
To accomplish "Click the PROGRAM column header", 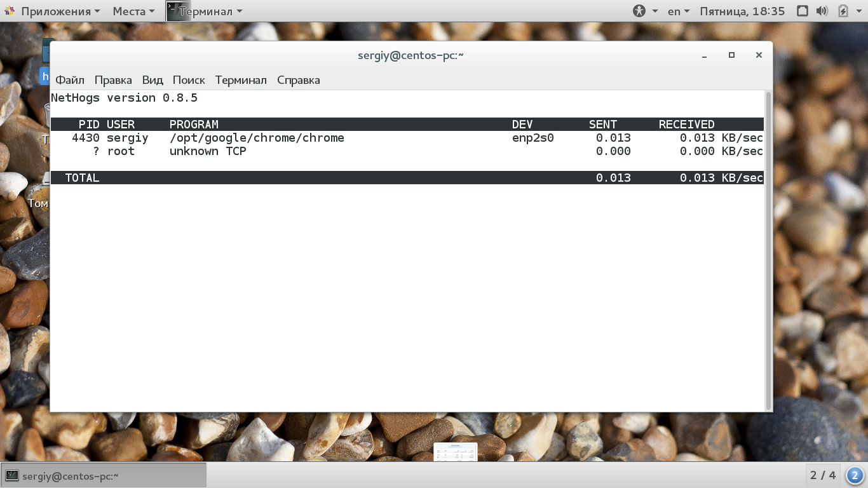I will click(x=194, y=125).
